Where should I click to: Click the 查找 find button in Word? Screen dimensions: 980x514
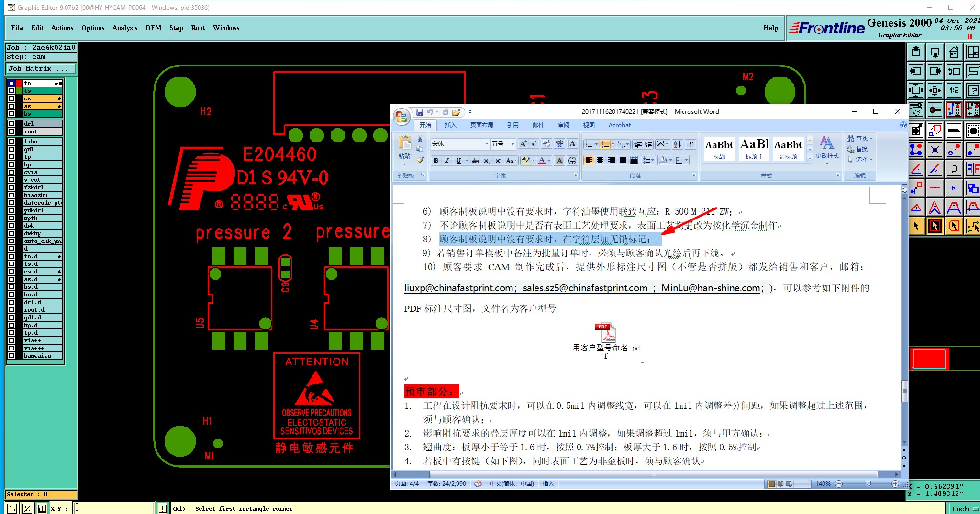point(860,138)
